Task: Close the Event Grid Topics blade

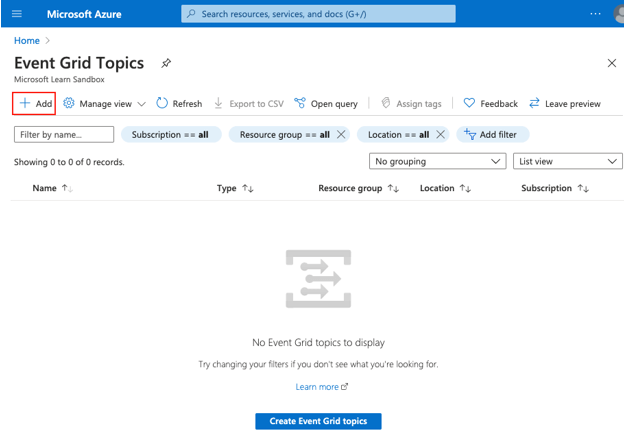Action: click(x=612, y=63)
